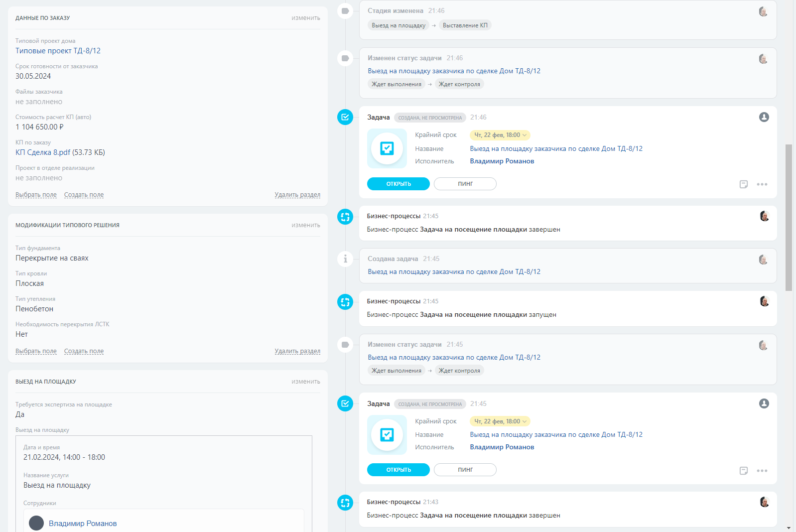This screenshot has width=796, height=532.
Task: Open task name link in 21:46 task card
Action: [556, 148]
